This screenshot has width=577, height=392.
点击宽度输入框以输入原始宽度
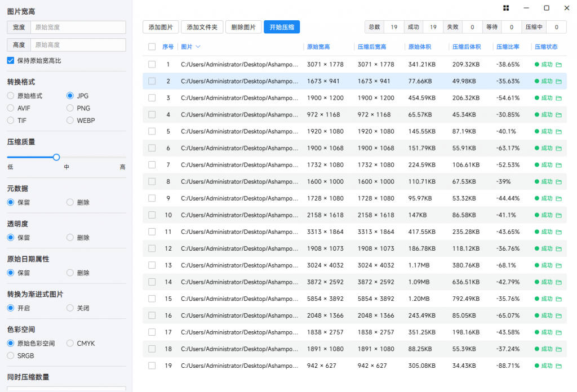[x=79, y=27]
